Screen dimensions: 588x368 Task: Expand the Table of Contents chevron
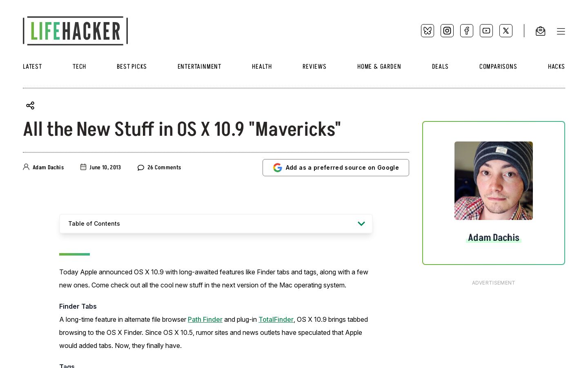pyautogui.click(x=361, y=224)
